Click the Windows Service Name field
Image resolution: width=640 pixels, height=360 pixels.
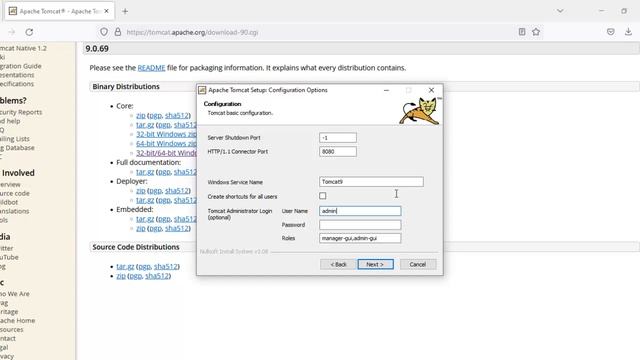tap(371, 182)
